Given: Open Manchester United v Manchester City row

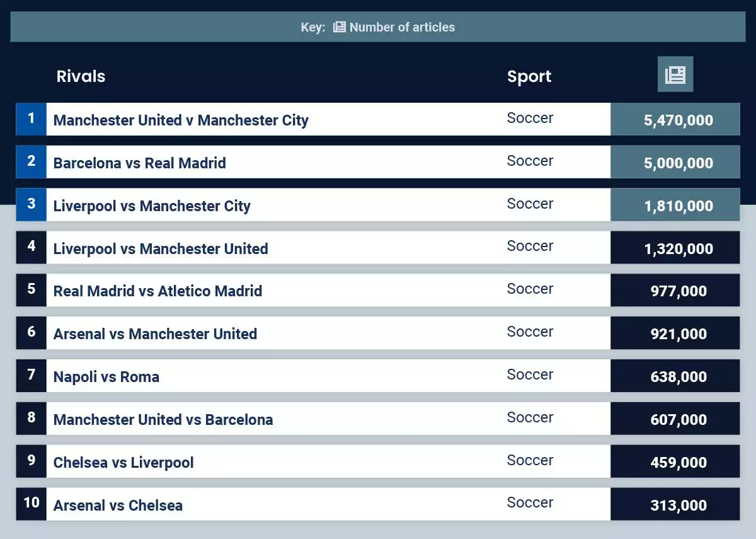Looking at the screenshot, I should [x=378, y=119].
